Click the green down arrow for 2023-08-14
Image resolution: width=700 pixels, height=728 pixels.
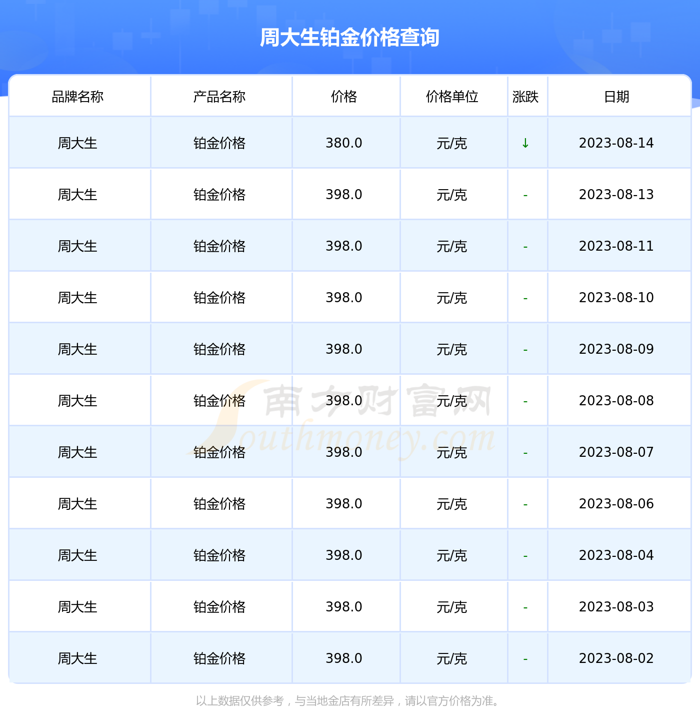point(525,143)
